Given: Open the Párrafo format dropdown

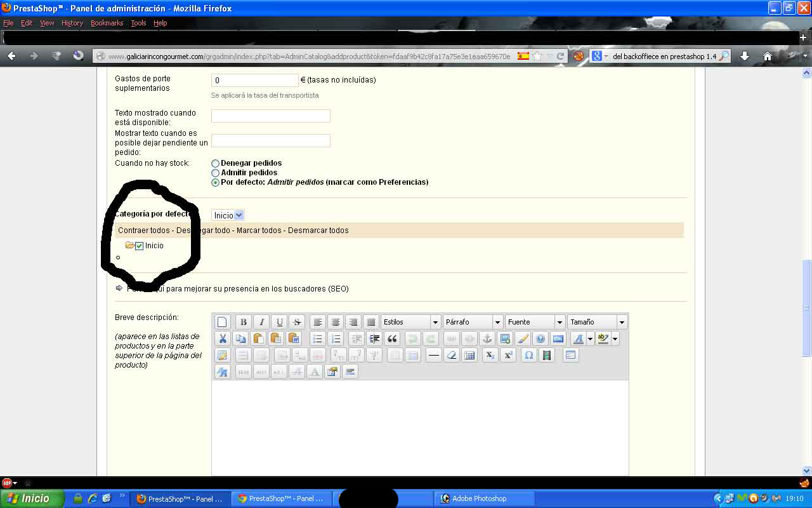Looking at the screenshot, I should coord(473,322).
